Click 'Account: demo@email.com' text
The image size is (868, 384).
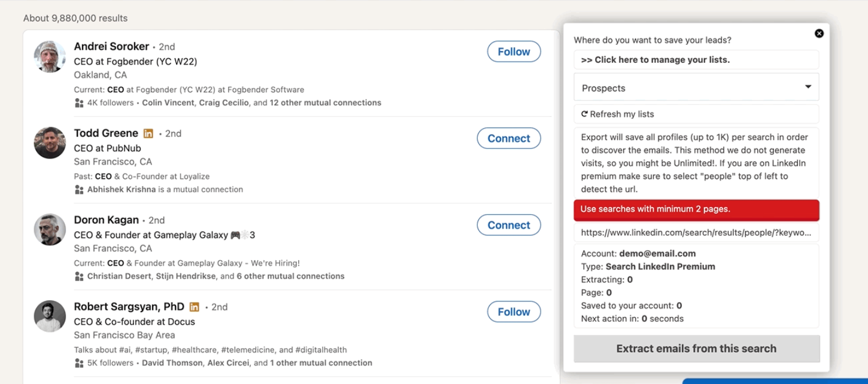[x=638, y=254]
